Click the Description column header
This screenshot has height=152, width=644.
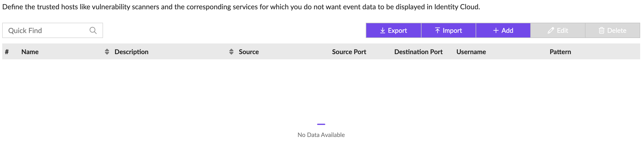tap(131, 52)
